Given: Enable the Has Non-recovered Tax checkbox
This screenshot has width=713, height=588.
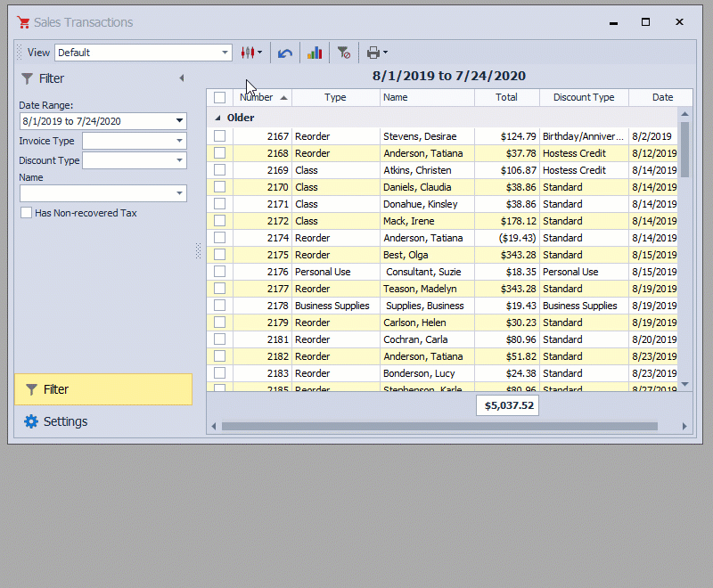Looking at the screenshot, I should pos(26,213).
